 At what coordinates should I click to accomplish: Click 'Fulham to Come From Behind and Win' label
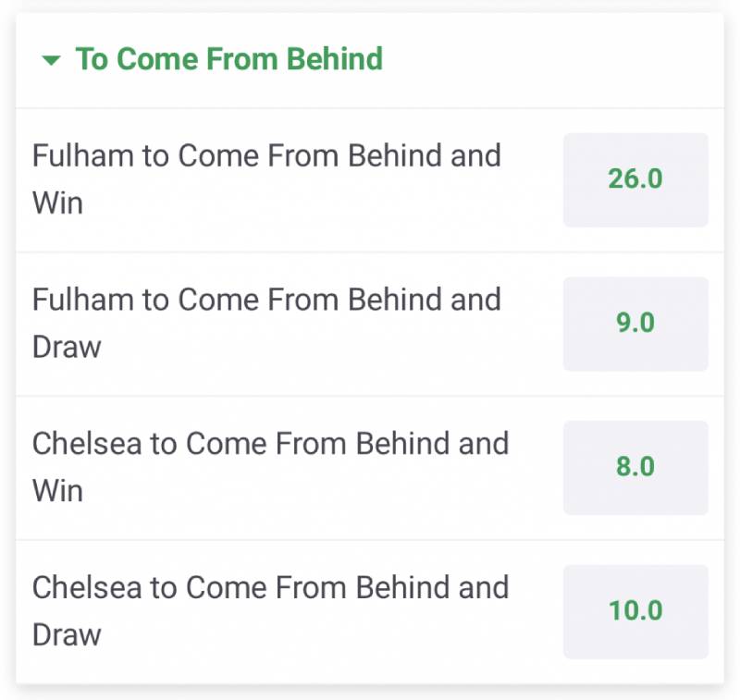[266, 179]
